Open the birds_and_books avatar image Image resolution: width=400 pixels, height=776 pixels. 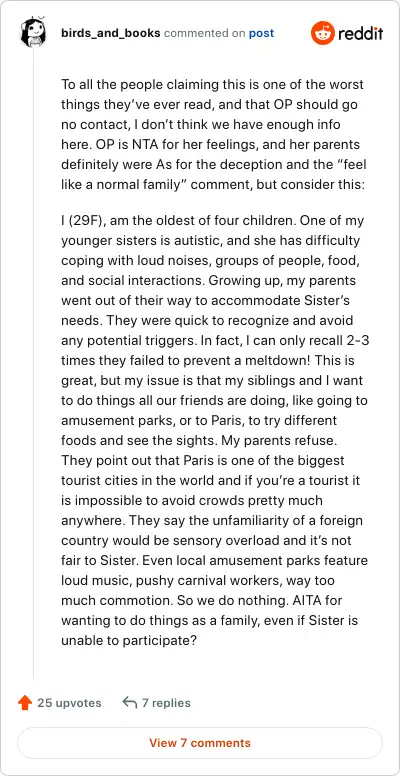coord(34,31)
